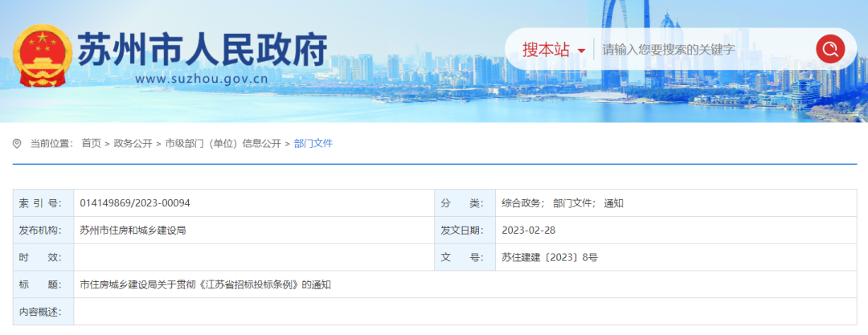
Task: Click the red dropdown arrow beside 搜本站
Action: point(581,51)
